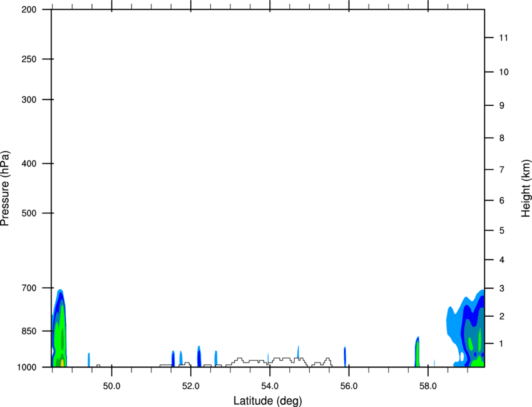Click the 11 km height label
532x407 pixels.
click(504, 38)
